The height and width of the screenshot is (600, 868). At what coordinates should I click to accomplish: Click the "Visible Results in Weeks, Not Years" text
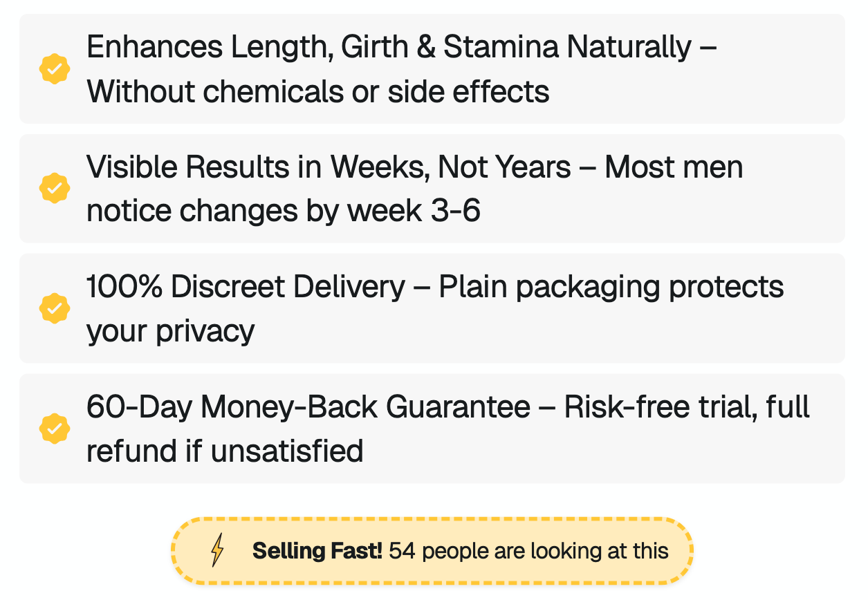click(329, 167)
